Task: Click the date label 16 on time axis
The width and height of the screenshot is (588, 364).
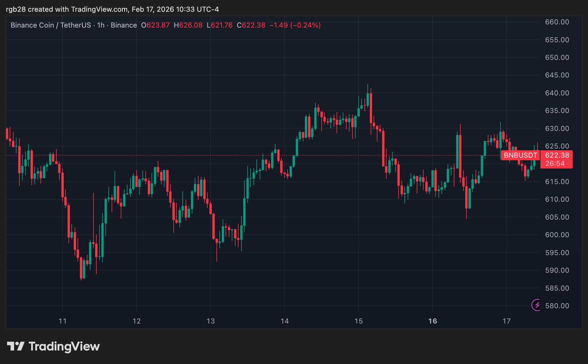Action: (432, 321)
